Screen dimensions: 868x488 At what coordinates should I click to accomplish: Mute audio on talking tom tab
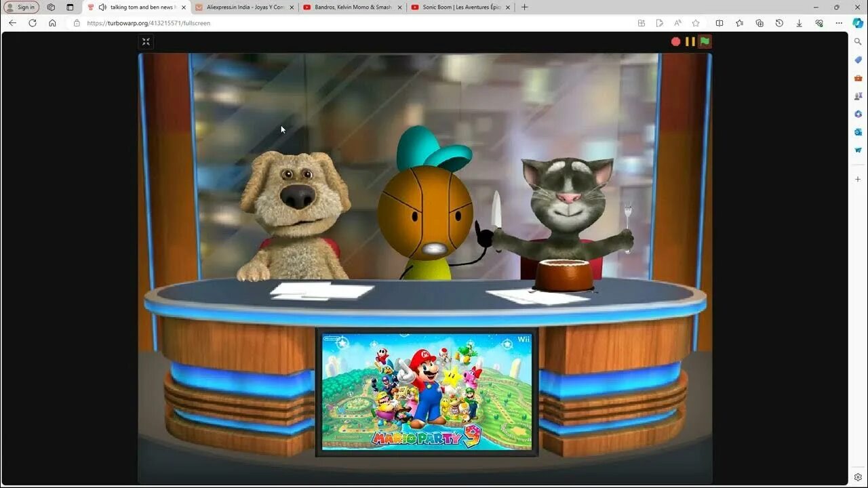[x=102, y=7]
